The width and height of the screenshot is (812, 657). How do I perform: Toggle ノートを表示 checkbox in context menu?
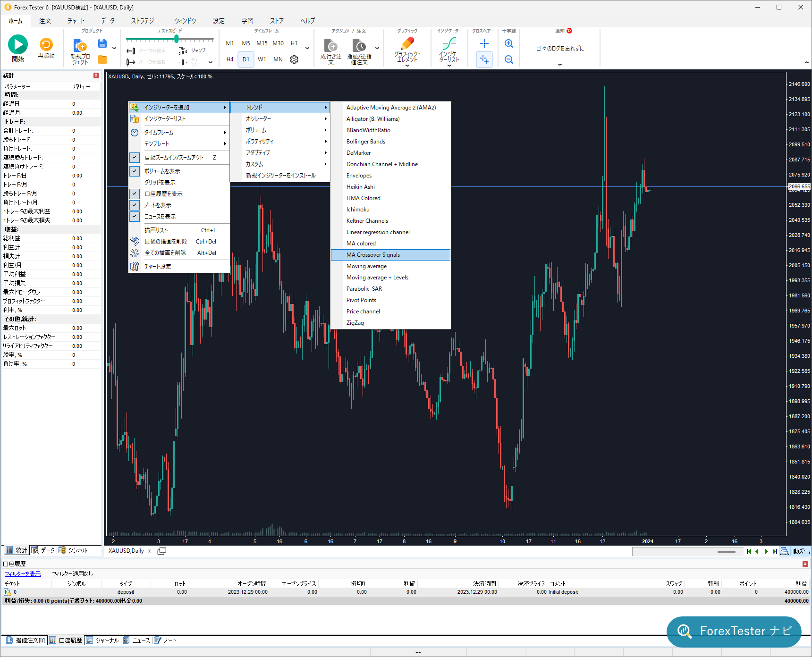point(135,205)
